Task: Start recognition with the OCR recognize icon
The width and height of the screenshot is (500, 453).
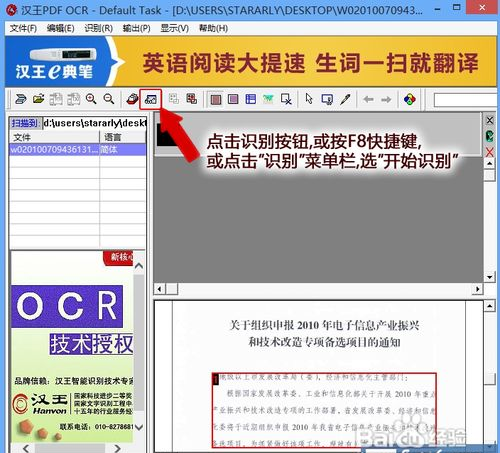Action: (x=151, y=99)
